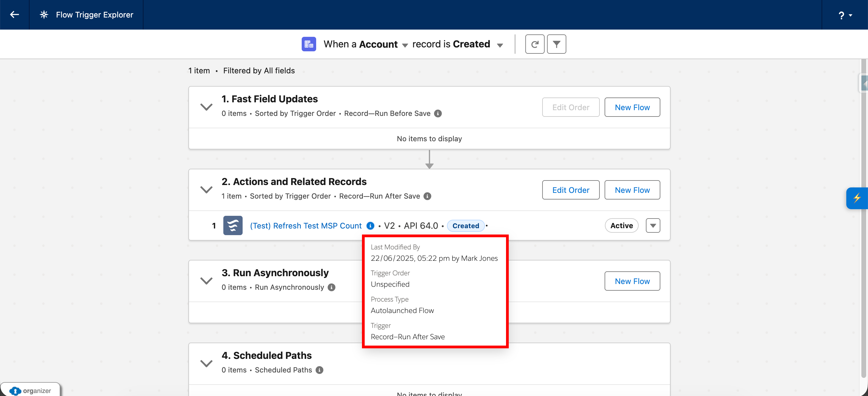Click the Fast Field Updates info icon
868x396 pixels.
pyautogui.click(x=438, y=114)
